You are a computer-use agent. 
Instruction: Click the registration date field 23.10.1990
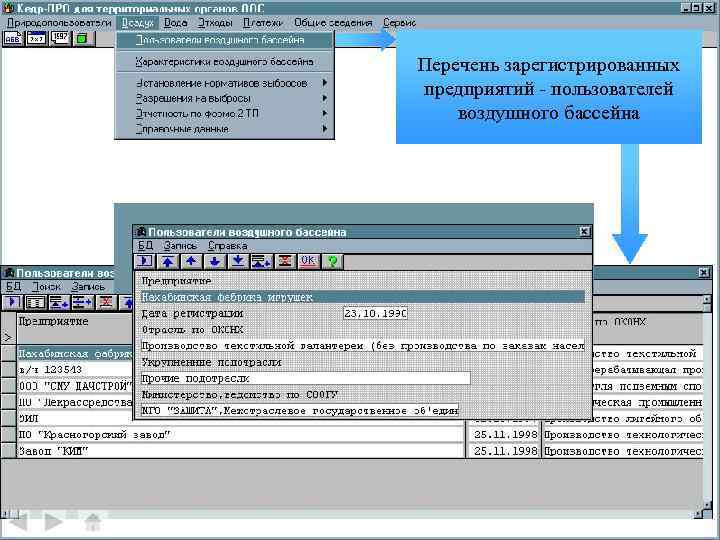point(375,313)
